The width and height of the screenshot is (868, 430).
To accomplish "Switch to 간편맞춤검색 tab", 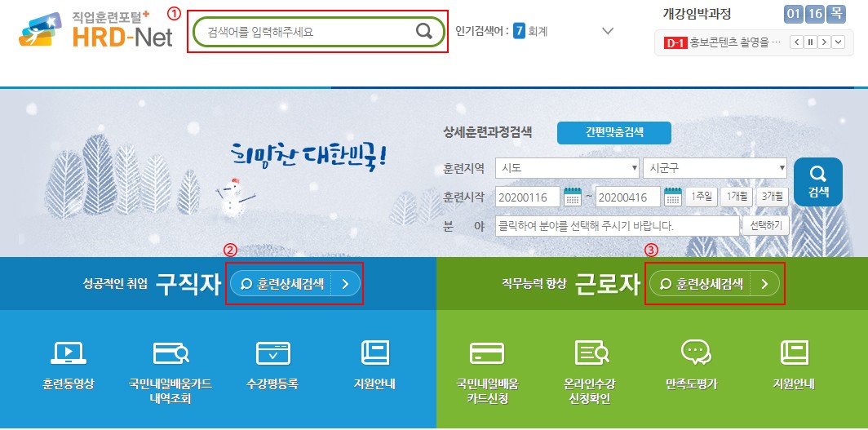I will tap(614, 132).
